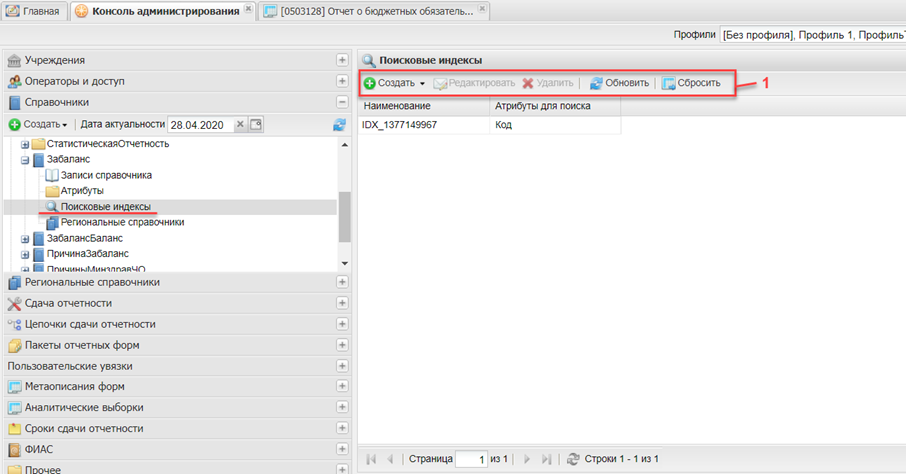Open Создать dropdown in left panel
The height and width of the screenshot is (474, 906).
pyautogui.click(x=39, y=124)
